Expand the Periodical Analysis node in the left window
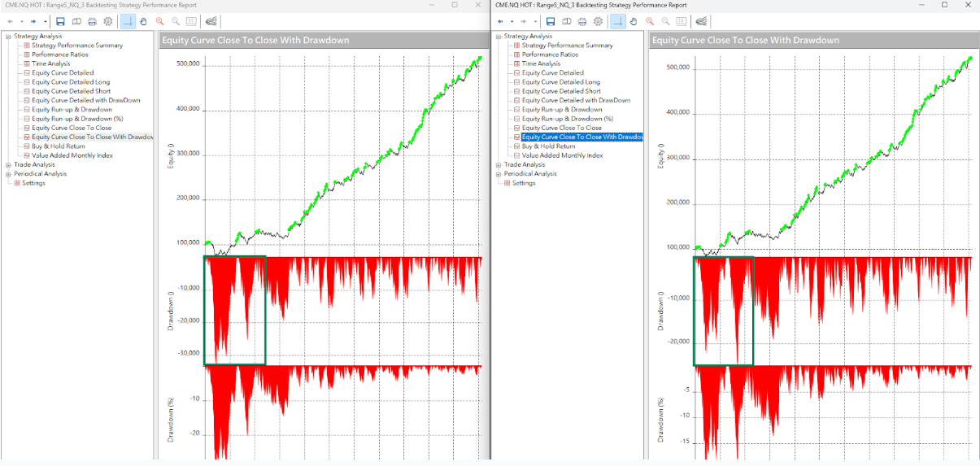Screen dimensions: 980x466 [x=8, y=173]
